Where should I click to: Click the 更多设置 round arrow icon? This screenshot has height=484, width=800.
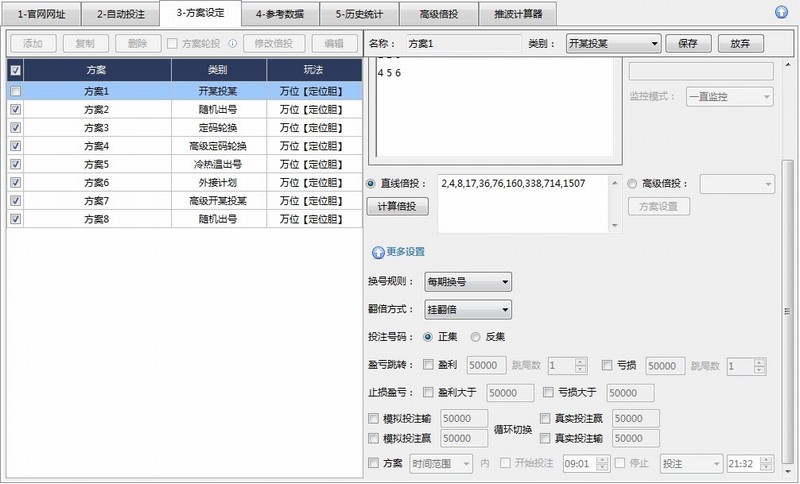(377, 252)
